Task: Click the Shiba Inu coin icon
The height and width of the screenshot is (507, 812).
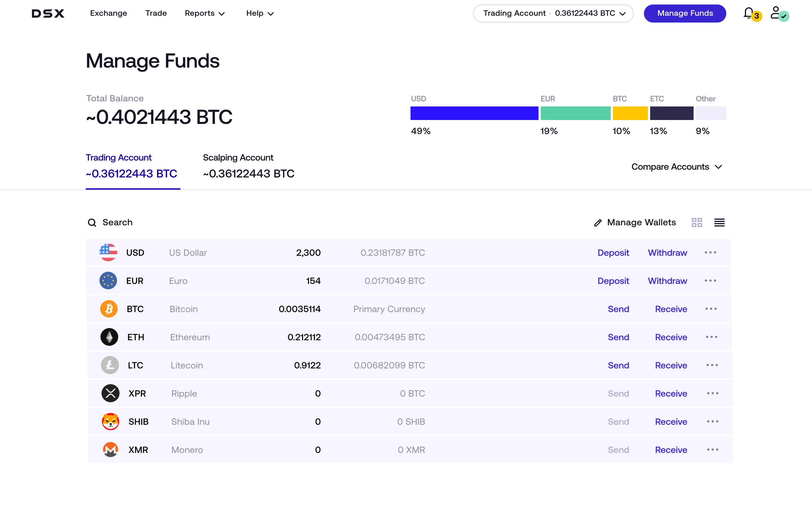Action: click(x=111, y=421)
